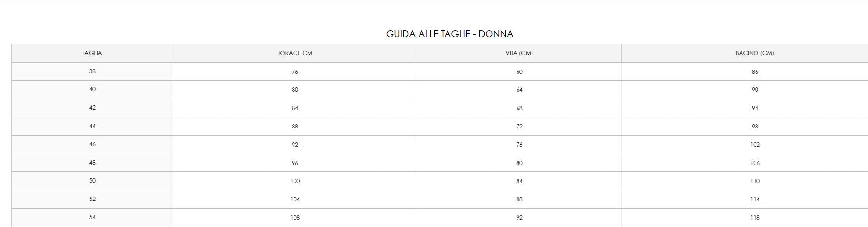The width and height of the screenshot is (868, 227).
Task: Click the torace value 104
Action: point(295,199)
